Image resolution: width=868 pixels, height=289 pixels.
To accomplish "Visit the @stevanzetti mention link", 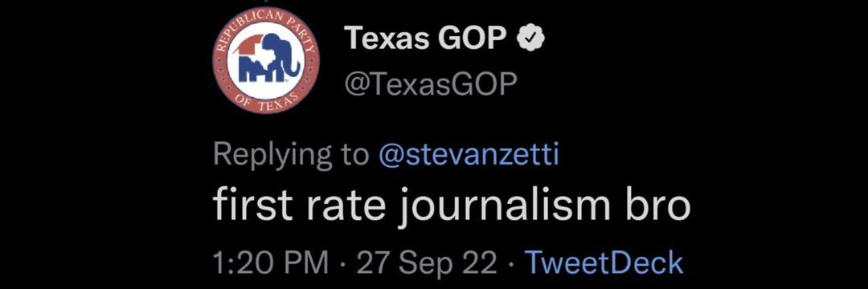I will point(468,156).
